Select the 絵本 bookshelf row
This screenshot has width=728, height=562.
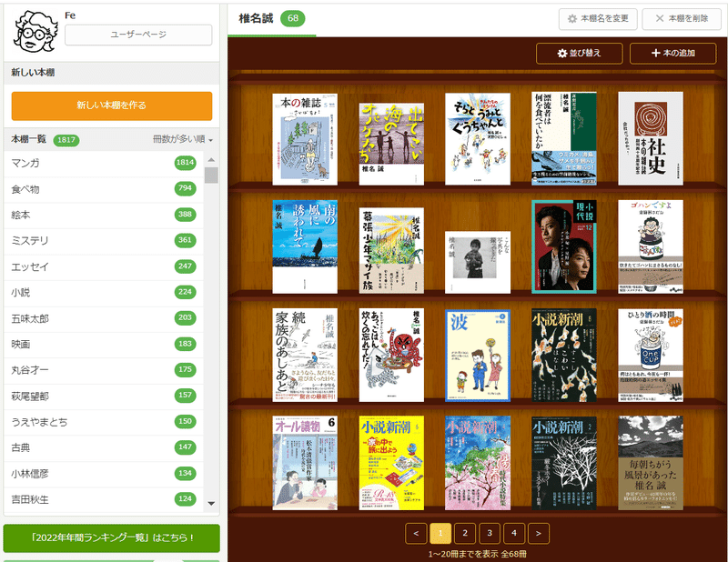(x=104, y=215)
